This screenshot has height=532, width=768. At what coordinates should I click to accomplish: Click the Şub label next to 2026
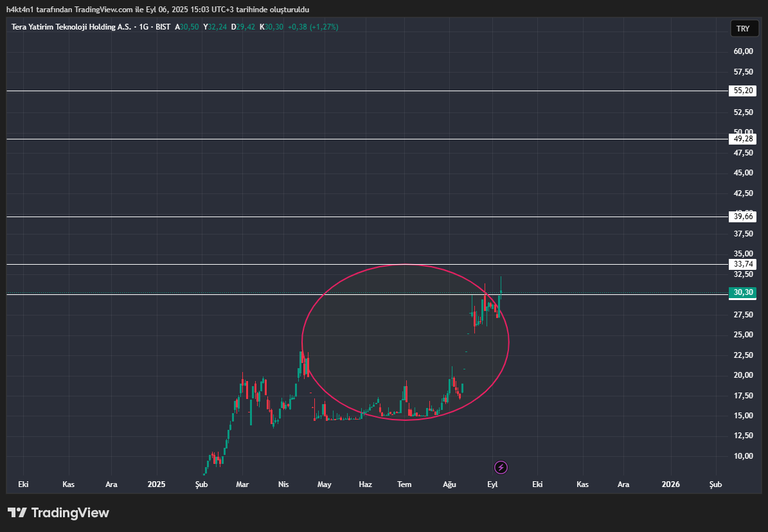click(x=715, y=484)
